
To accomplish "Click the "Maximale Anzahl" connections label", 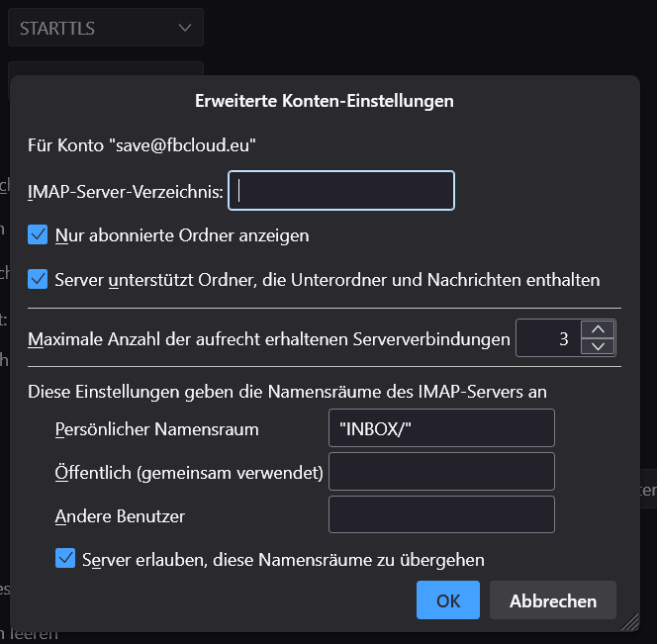I will [x=269, y=339].
